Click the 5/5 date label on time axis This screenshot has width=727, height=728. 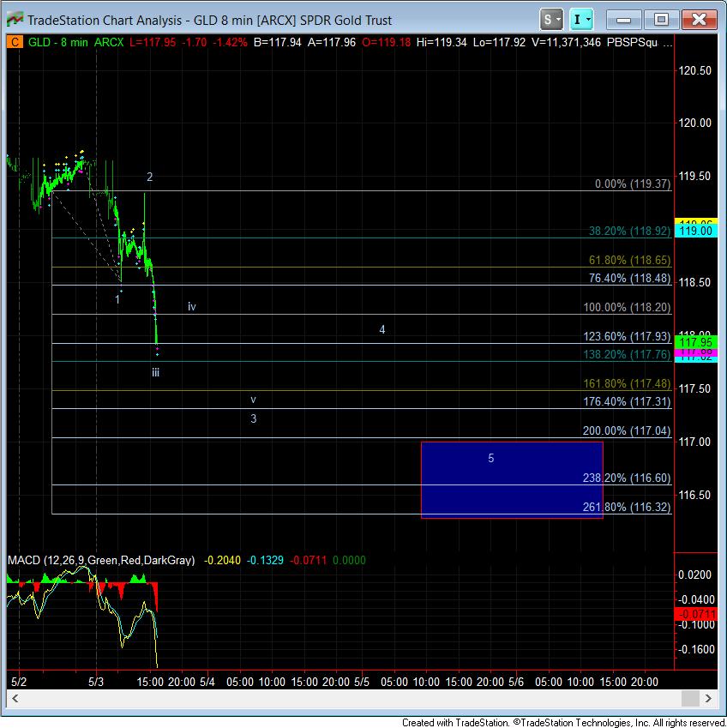coord(362,682)
